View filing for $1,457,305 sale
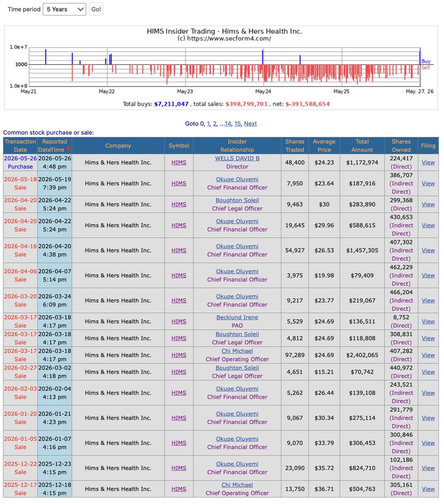Viewport: 444px width, 504px height. (428, 250)
